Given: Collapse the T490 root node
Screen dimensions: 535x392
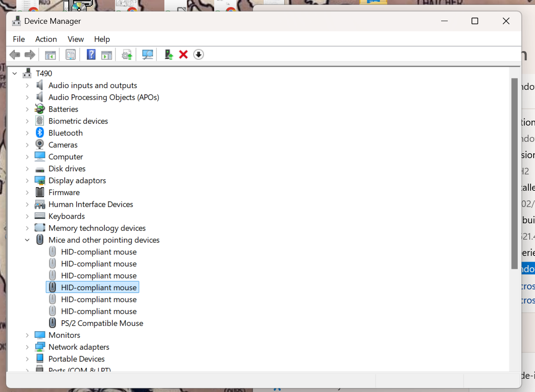Looking at the screenshot, I should coord(15,74).
